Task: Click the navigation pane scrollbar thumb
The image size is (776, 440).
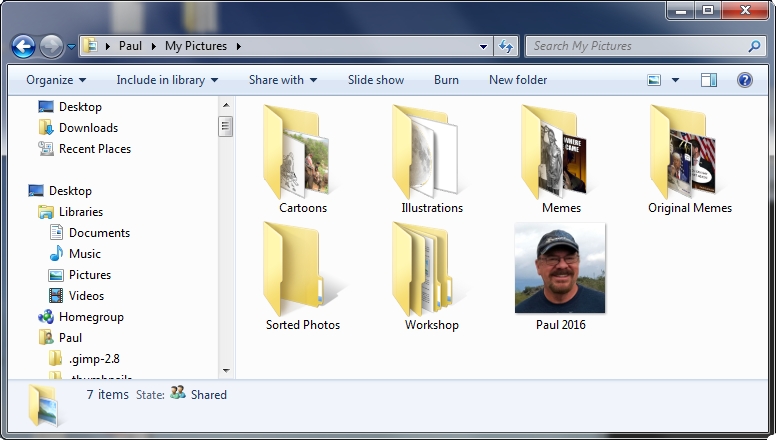Action: [225, 126]
